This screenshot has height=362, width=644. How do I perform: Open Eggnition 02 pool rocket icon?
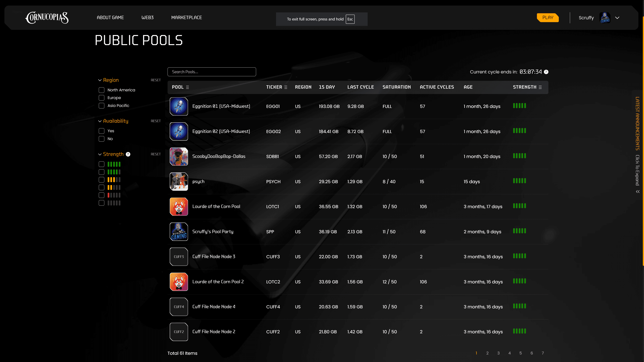pyautogui.click(x=179, y=131)
